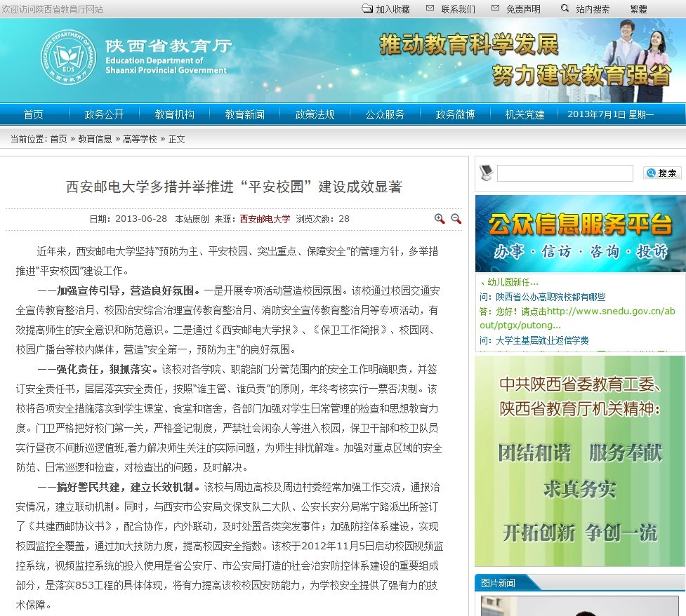The image size is (686, 616).
Task: Click the bookmark folder icon (加入收藏)
Action: click(x=367, y=8)
